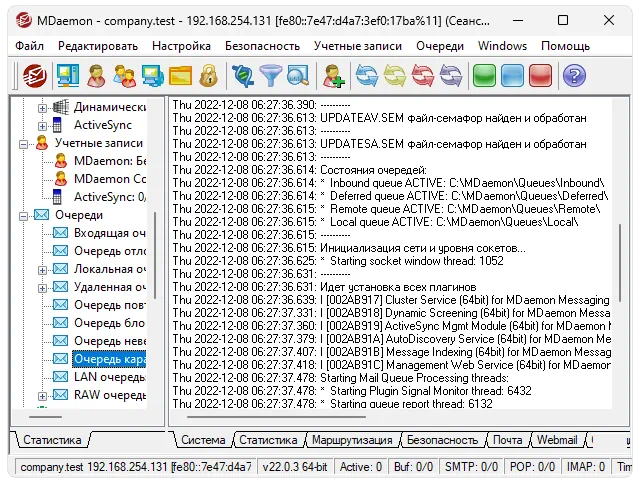This screenshot has height=484, width=639.
Task: Switch to the Почта tab
Action: [x=507, y=440]
